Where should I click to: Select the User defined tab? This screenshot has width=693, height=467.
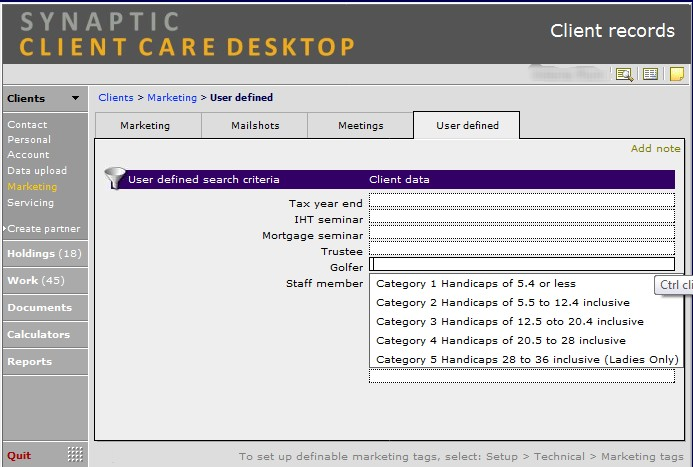[467, 125]
